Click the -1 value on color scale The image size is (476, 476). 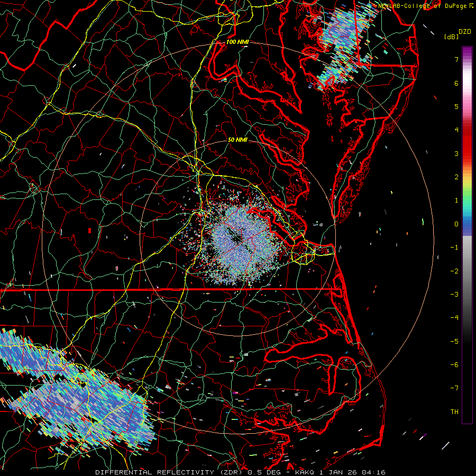[x=454, y=248]
